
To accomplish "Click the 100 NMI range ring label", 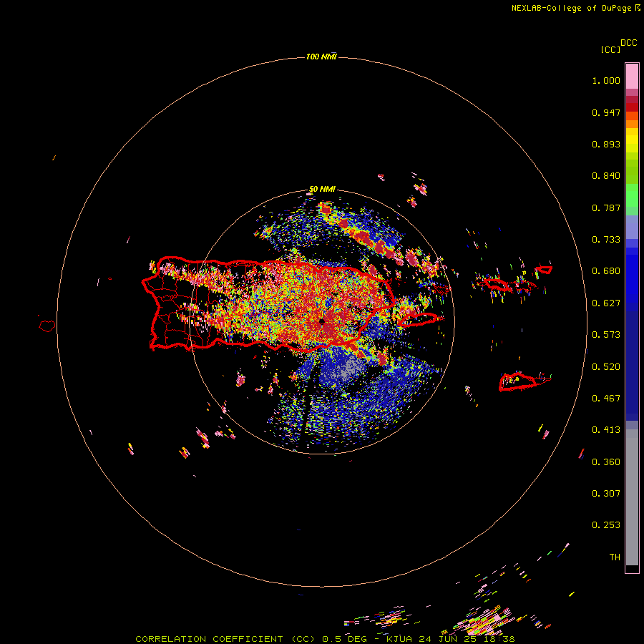I will coord(321,57).
